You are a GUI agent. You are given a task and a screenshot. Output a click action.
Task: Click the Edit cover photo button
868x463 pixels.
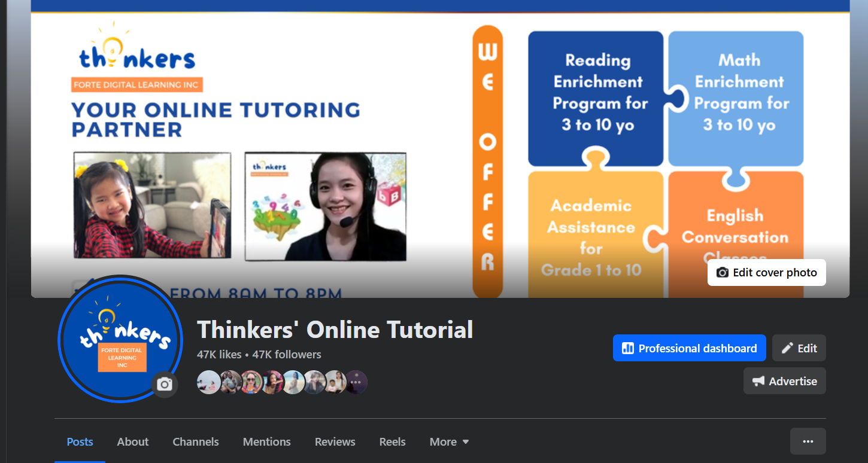tap(766, 273)
